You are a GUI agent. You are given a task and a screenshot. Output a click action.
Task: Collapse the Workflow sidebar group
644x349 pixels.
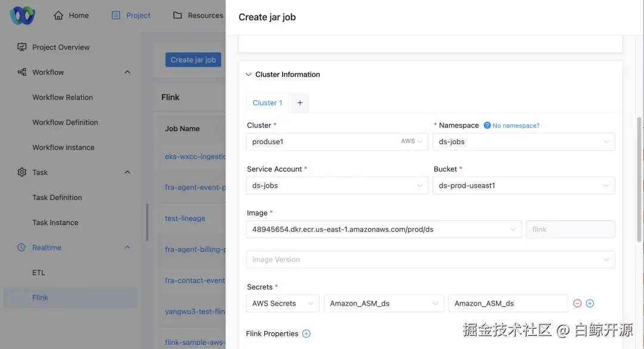click(128, 72)
